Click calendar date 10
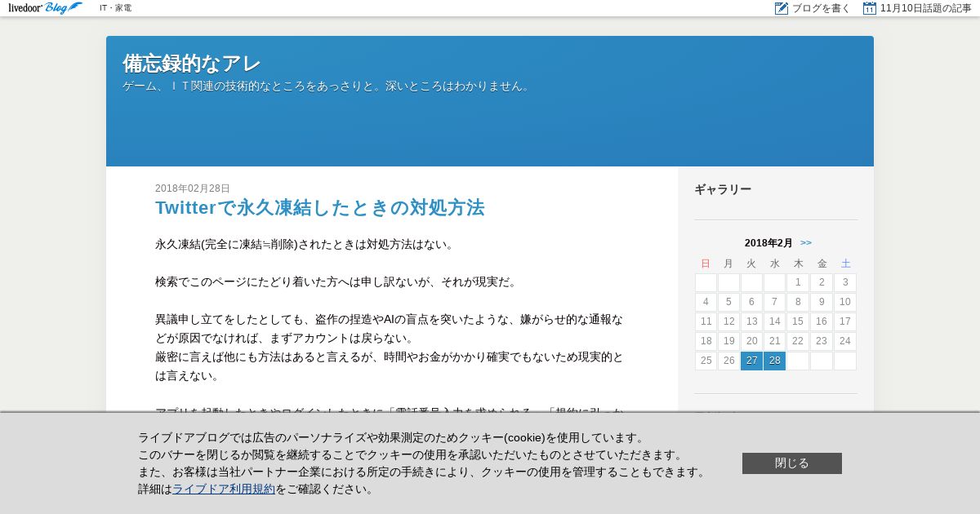 [x=845, y=302]
